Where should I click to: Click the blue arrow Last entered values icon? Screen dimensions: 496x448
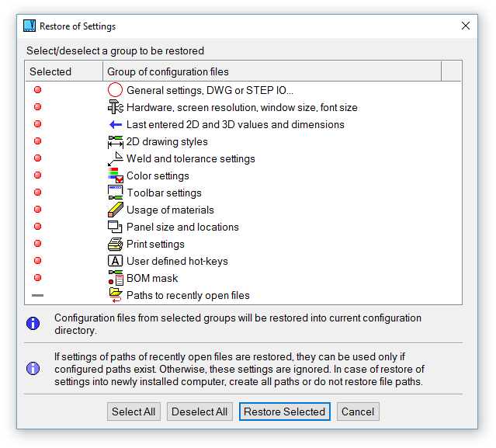pos(115,124)
